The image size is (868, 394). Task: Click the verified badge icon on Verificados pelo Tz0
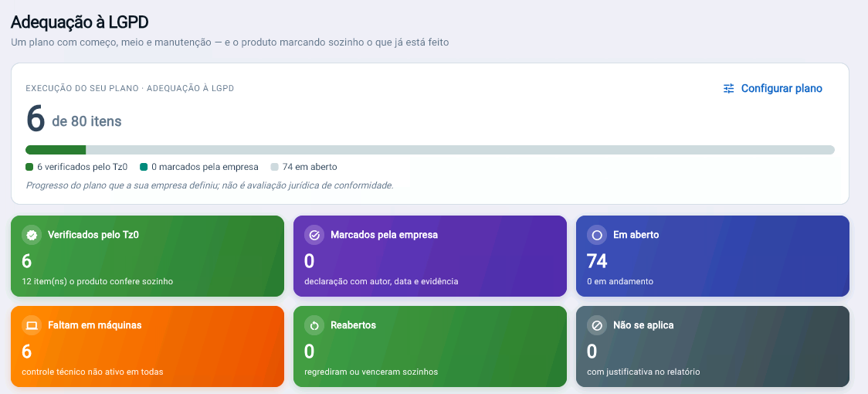[x=32, y=235]
